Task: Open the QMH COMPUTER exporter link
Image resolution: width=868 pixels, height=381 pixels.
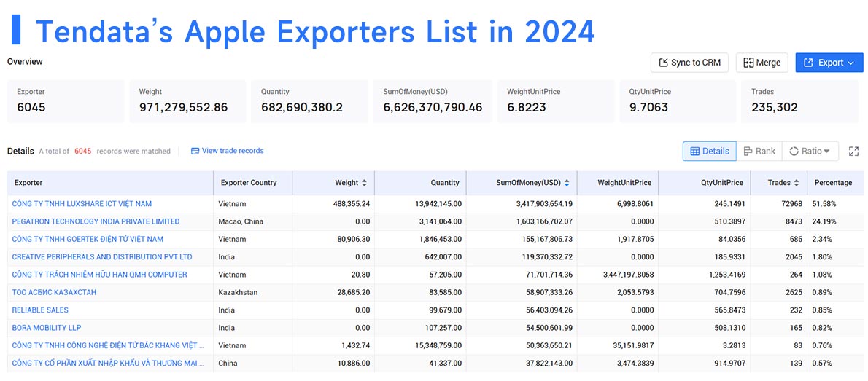Action: tap(100, 274)
